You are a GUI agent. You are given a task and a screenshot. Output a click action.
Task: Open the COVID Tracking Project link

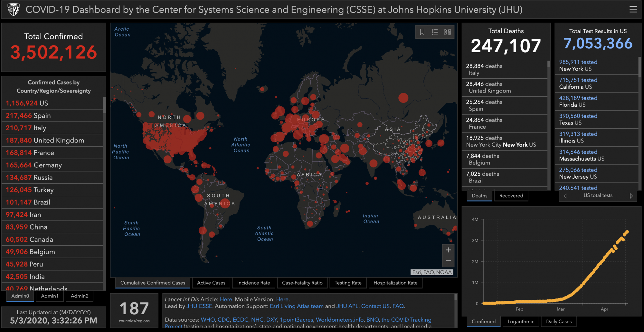pyautogui.click(x=406, y=319)
